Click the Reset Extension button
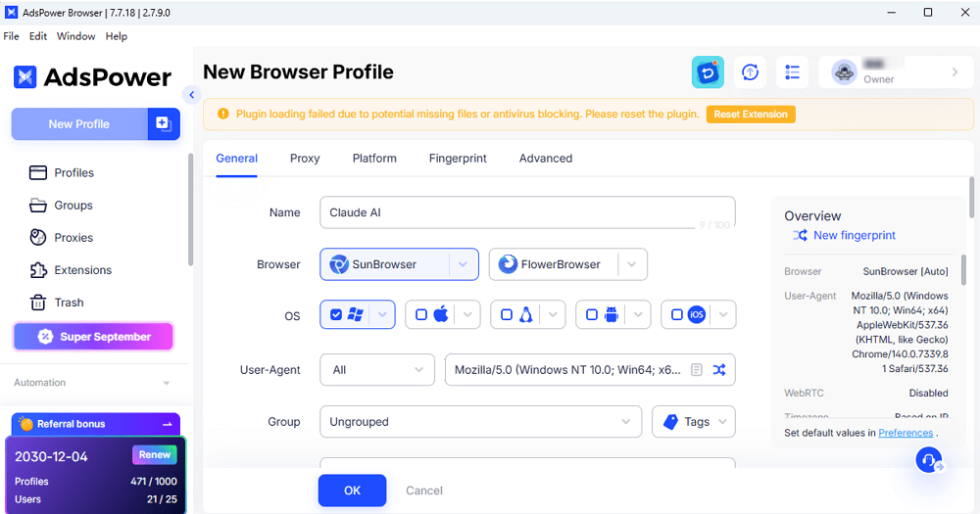980x514 pixels. (751, 115)
